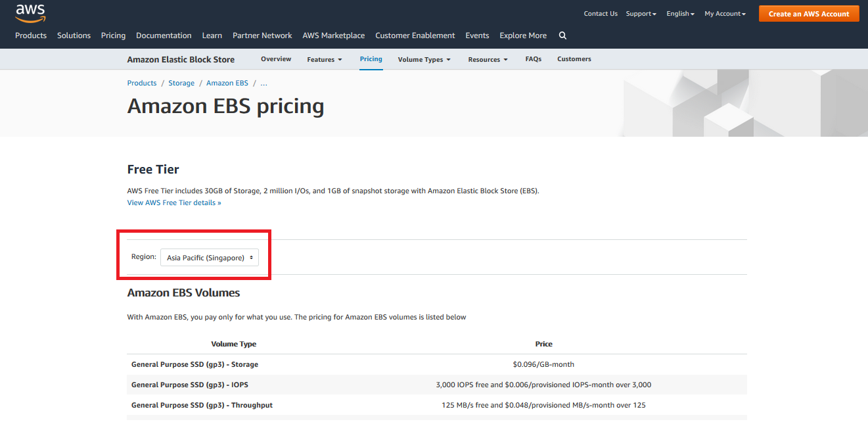Expand the Resources submenu
The height and width of the screenshot is (426, 868).
[488, 59]
